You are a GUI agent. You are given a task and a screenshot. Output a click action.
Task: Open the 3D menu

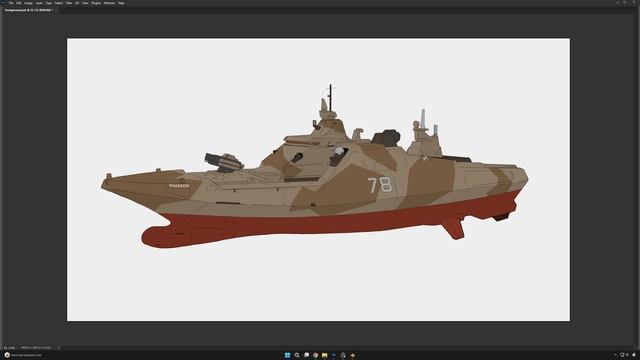point(77,3)
